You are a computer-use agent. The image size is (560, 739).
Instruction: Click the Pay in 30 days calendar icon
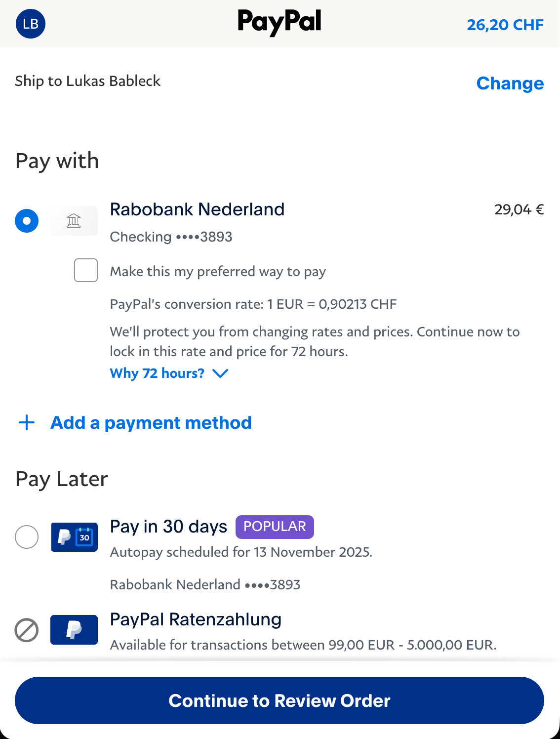(74, 537)
